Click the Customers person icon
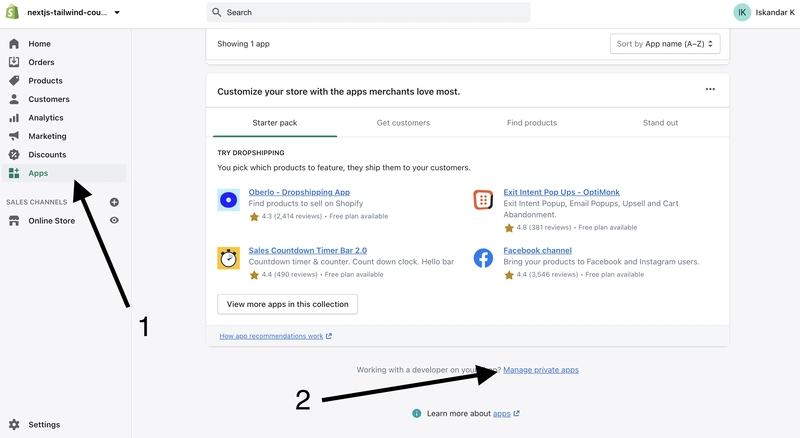 (x=14, y=99)
